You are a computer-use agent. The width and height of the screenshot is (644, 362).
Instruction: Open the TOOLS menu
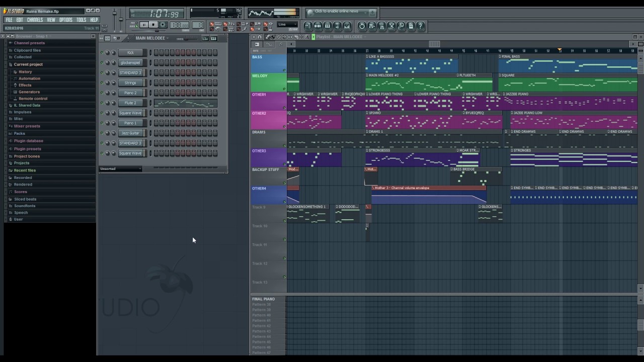point(81,20)
